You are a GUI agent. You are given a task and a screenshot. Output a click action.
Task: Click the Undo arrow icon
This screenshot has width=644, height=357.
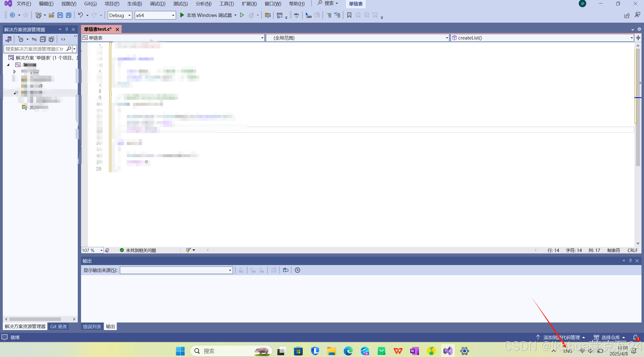pyautogui.click(x=80, y=15)
